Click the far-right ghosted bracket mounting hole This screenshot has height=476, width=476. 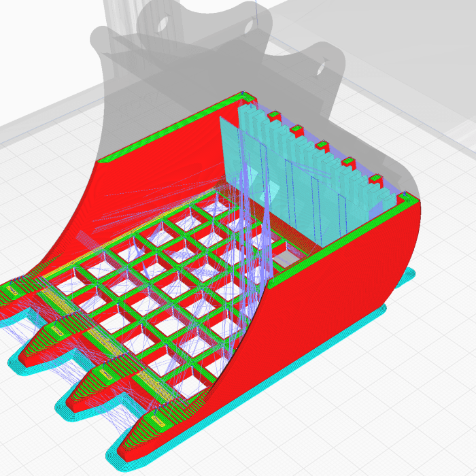pos(321,68)
